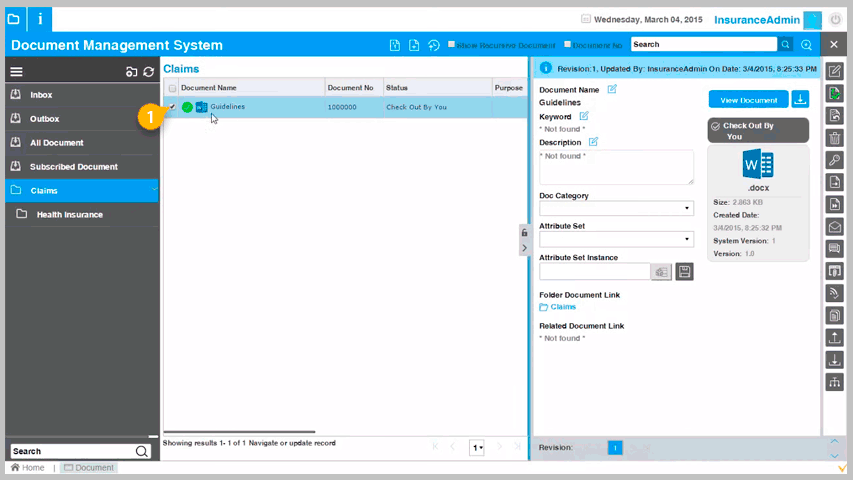Open advanced search icon
The height and width of the screenshot is (480, 853).
806,45
